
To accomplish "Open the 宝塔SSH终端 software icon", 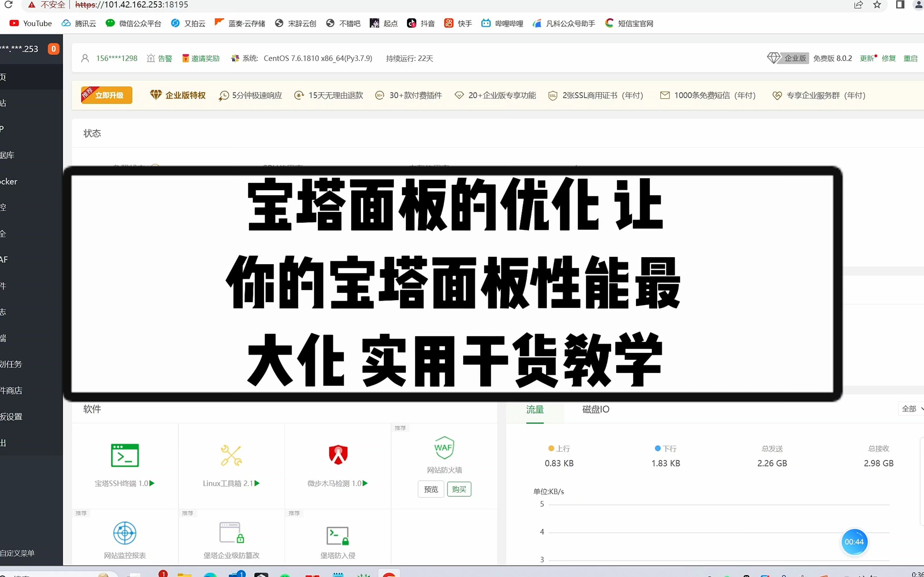I will point(125,455).
